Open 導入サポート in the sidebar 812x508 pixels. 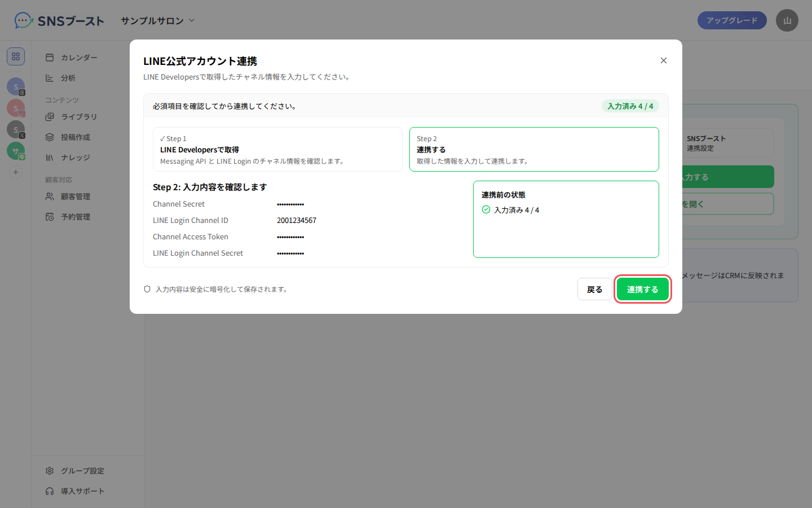pyautogui.click(x=88, y=491)
